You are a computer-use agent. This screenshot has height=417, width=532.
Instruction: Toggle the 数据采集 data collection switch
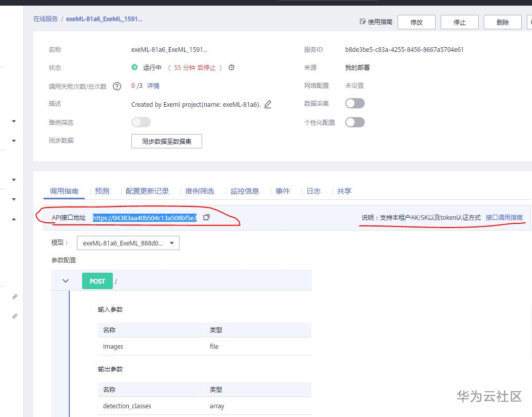(355, 103)
